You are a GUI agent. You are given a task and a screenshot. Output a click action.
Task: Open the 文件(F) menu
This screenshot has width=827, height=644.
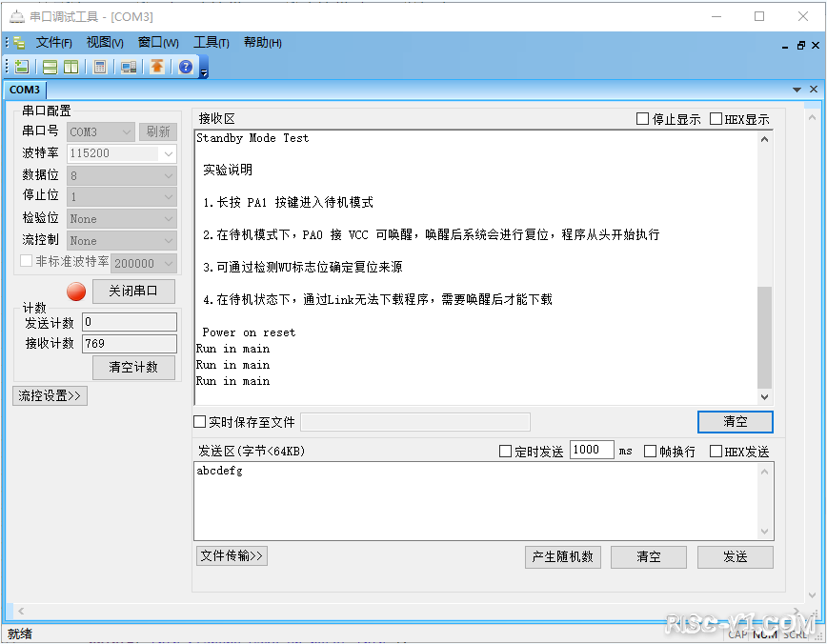[x=53, y=43]
